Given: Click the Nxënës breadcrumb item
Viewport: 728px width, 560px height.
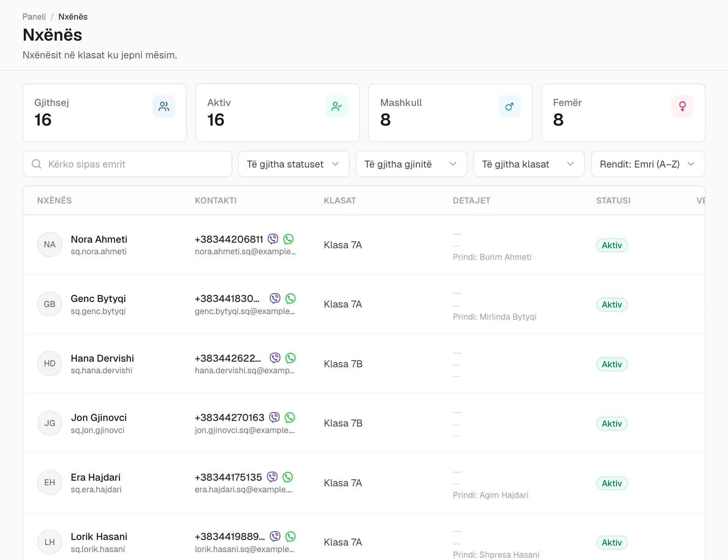Looking at the screenshot, I should pyautogui.click(x=73, y=17).
